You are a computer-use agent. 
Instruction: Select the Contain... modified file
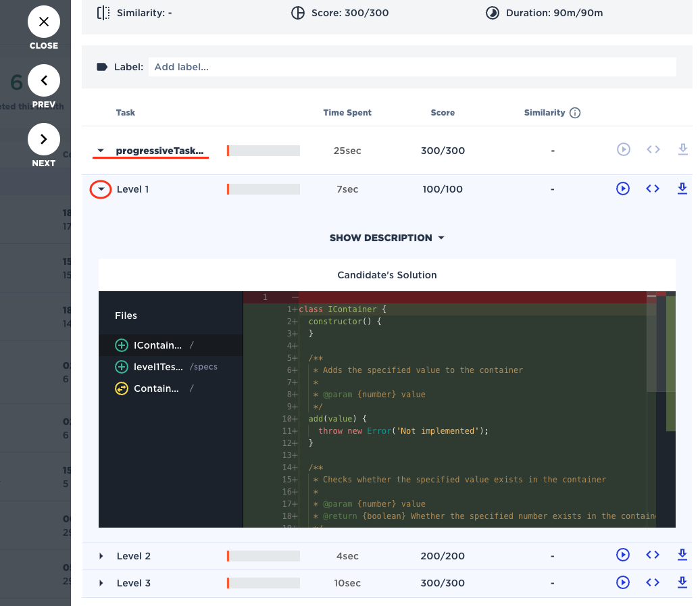(x=170, y=388)
